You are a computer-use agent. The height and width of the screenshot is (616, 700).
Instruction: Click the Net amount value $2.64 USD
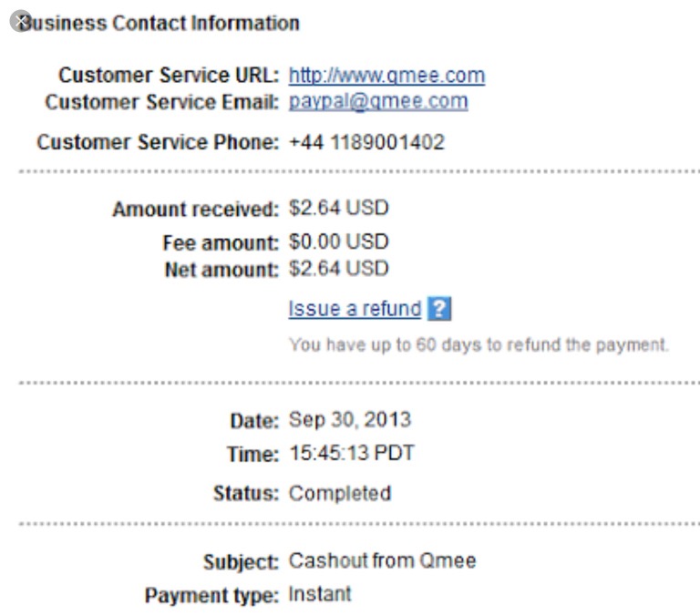point(338,269)
